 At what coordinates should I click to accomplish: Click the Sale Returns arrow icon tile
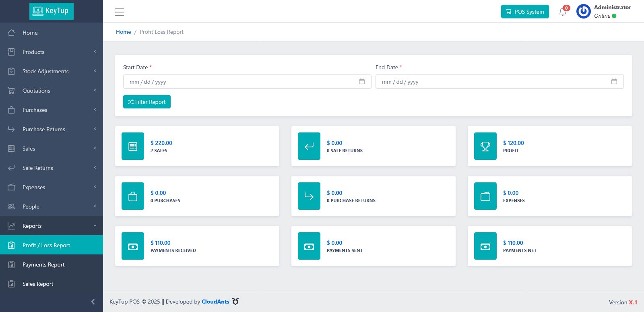point(309,146)
